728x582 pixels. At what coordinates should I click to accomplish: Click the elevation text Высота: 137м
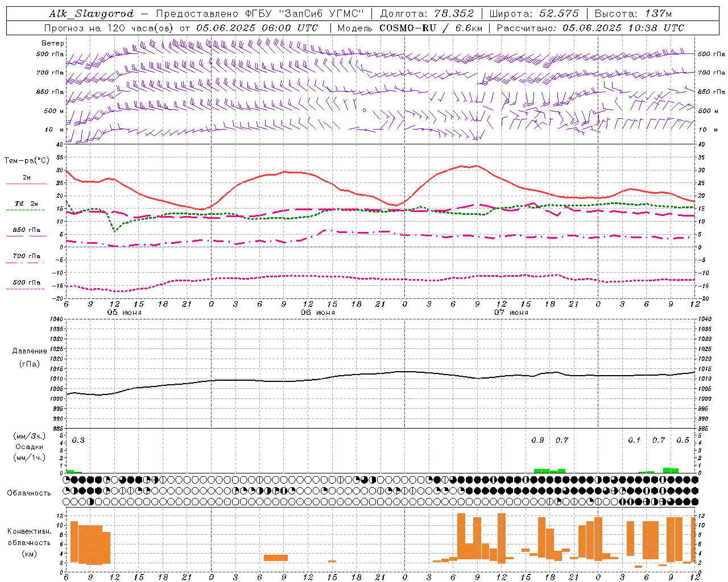click(x=633, y=14)
